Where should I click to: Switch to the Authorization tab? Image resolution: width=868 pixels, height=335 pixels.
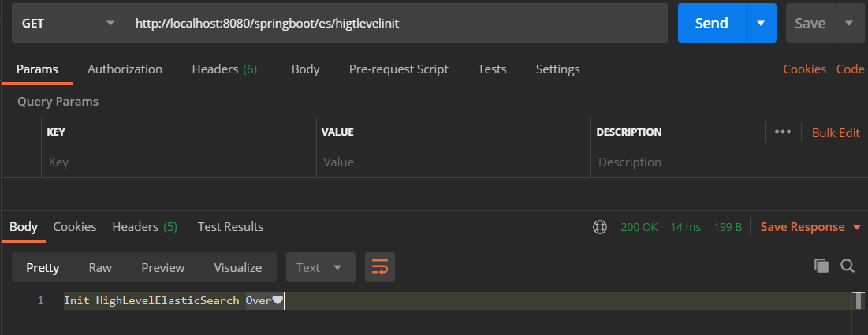125,69
